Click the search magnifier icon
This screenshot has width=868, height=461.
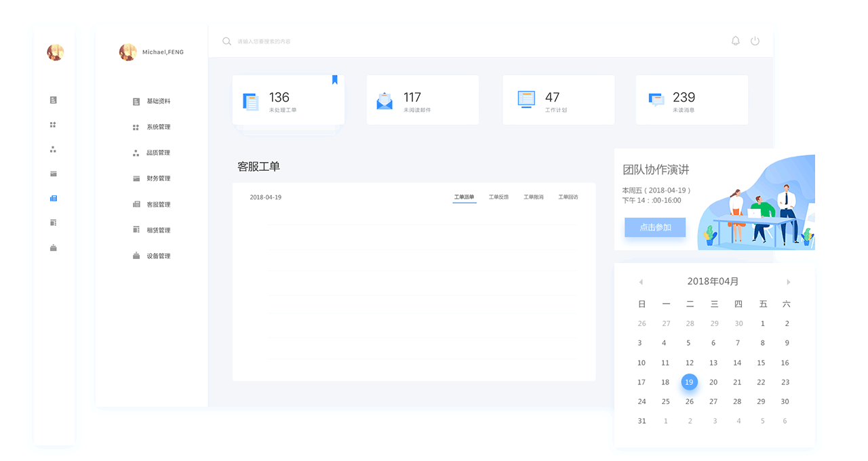[x=226, y=41]
